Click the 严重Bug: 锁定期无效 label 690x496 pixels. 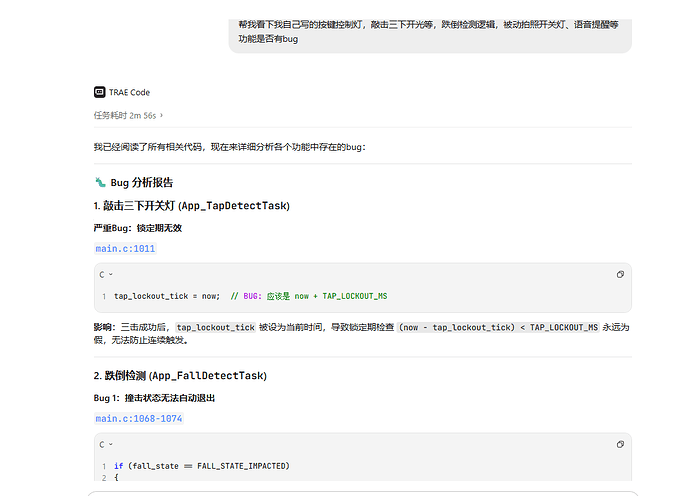click(x=138, y=228)
